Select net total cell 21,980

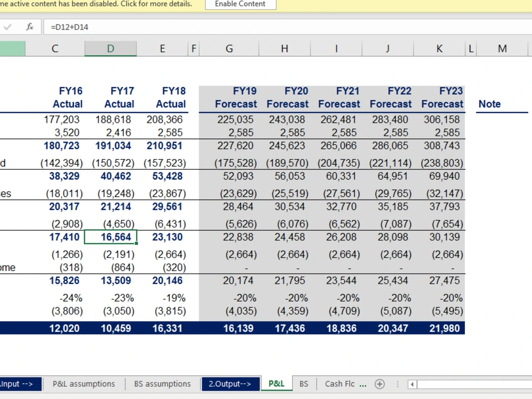pyautogui.click(x=444, y=328)
